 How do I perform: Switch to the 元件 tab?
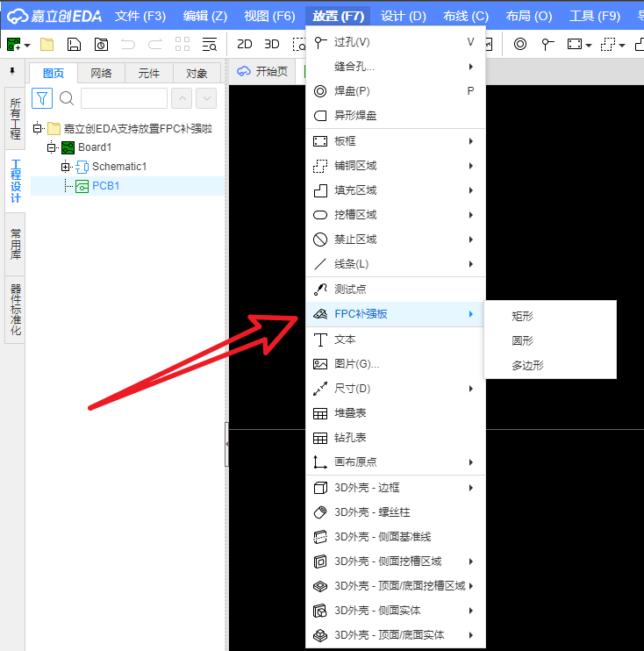[149, 74]
